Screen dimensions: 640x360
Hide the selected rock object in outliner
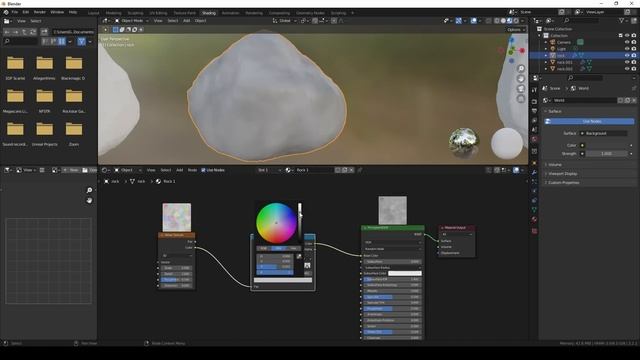tap(627, 55)
